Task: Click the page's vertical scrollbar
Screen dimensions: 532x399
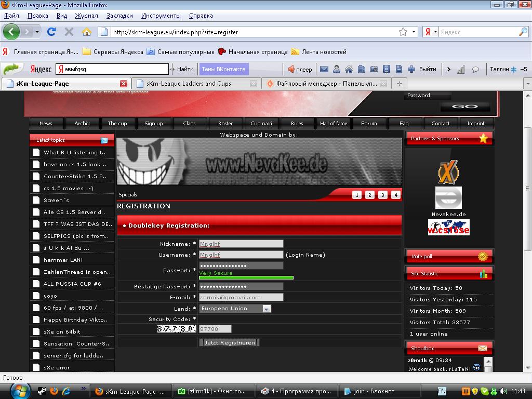Action: click(527, 189)
